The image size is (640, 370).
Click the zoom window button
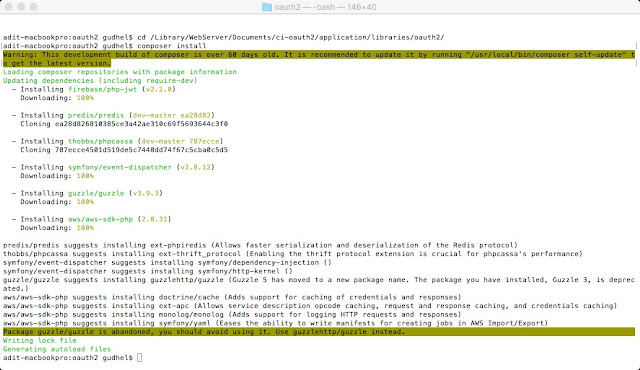coord(33,7)
